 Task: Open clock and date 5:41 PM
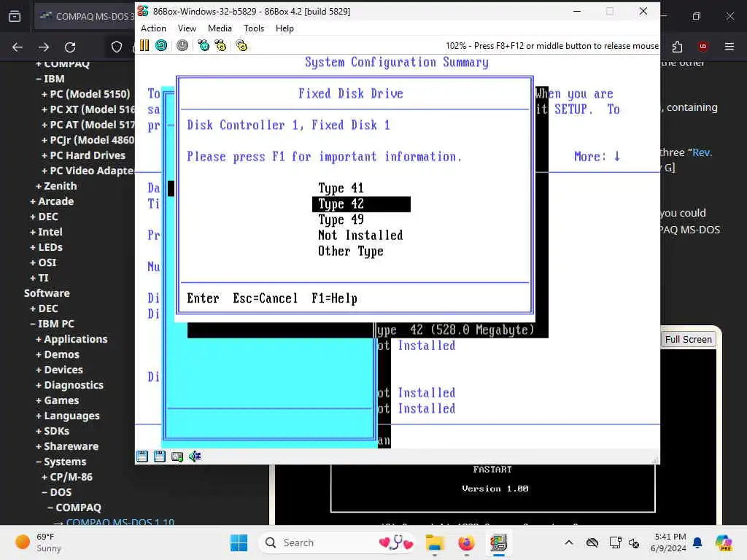pos(669,542)
